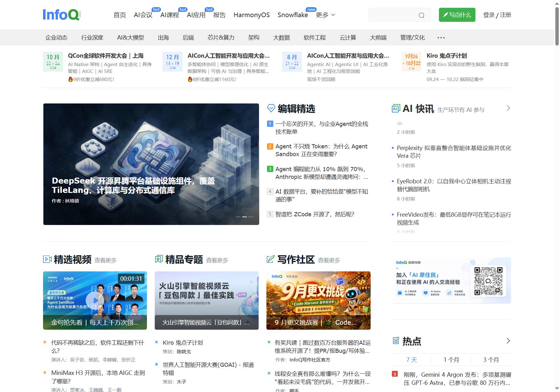Open the FreeVideo发布 news item

(x=454, y=218)
